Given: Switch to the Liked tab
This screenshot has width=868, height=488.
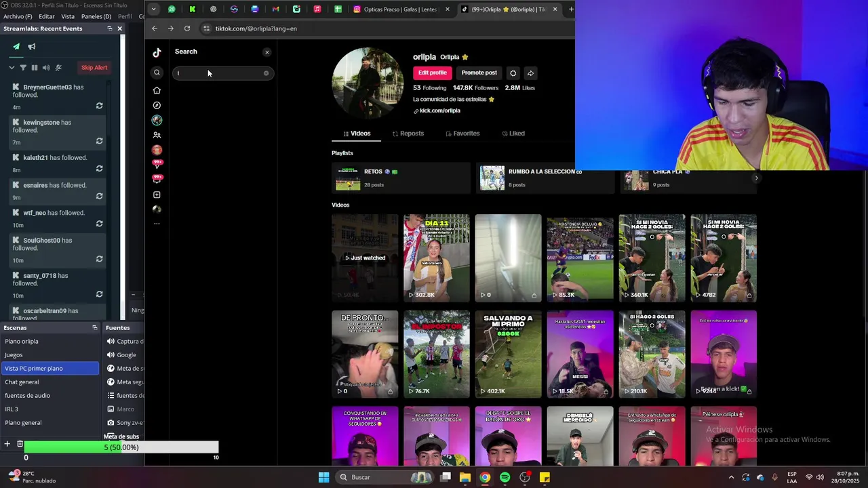Looking at the screenshot, I should [x=513, y=134].
